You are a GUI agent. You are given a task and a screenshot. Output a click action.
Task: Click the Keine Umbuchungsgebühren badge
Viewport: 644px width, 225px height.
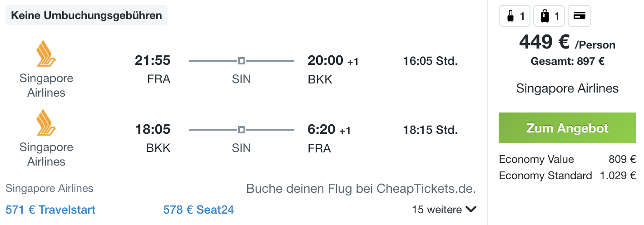pyautogui.click(x=86, y=15)
